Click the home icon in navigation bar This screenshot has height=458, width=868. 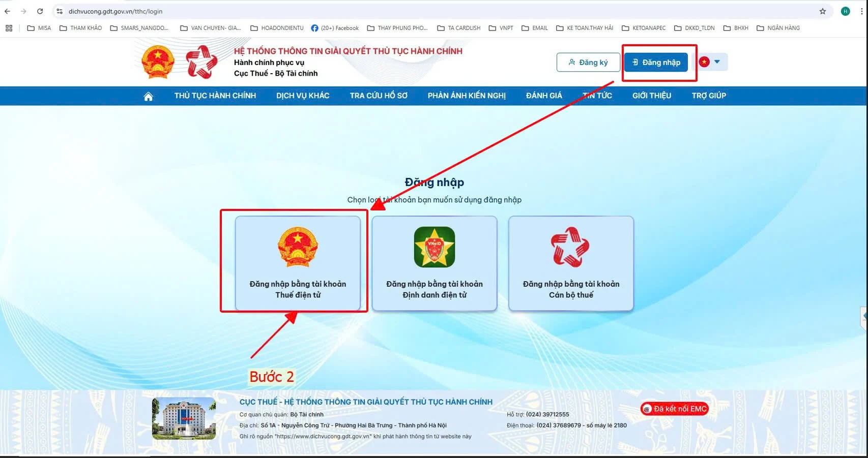148,96
